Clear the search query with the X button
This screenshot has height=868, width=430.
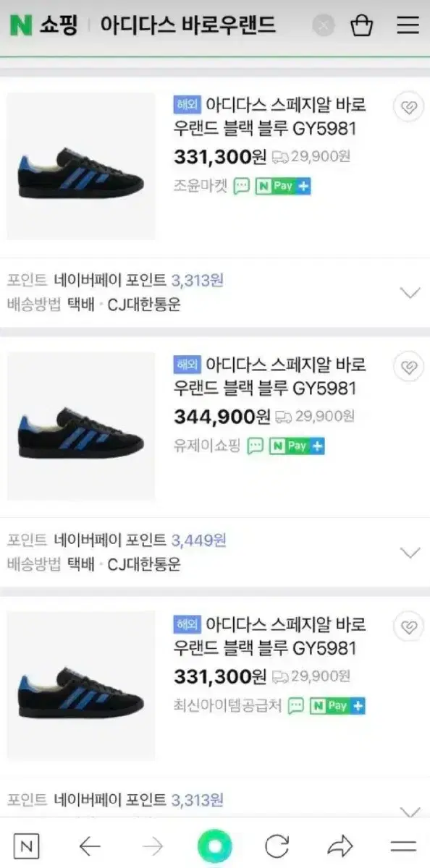[324, 25]
